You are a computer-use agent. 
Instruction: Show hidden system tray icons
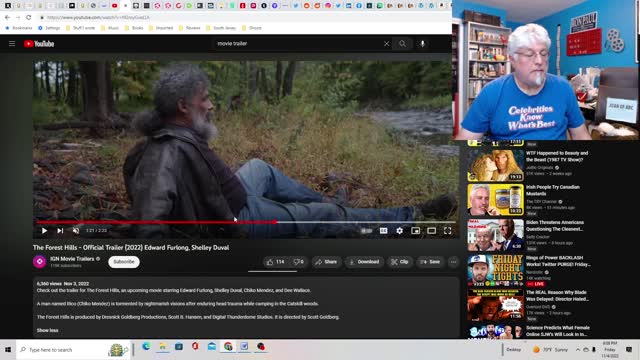coord(578,350)
